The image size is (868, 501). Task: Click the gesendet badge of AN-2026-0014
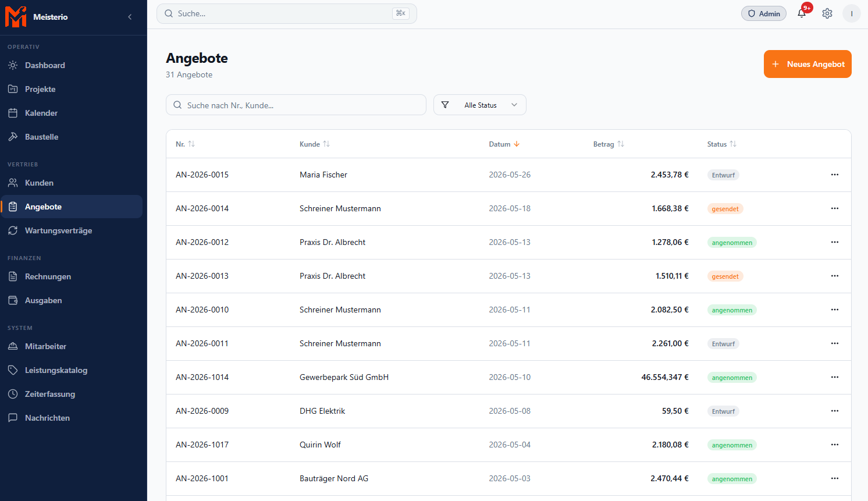coord(725,209)
